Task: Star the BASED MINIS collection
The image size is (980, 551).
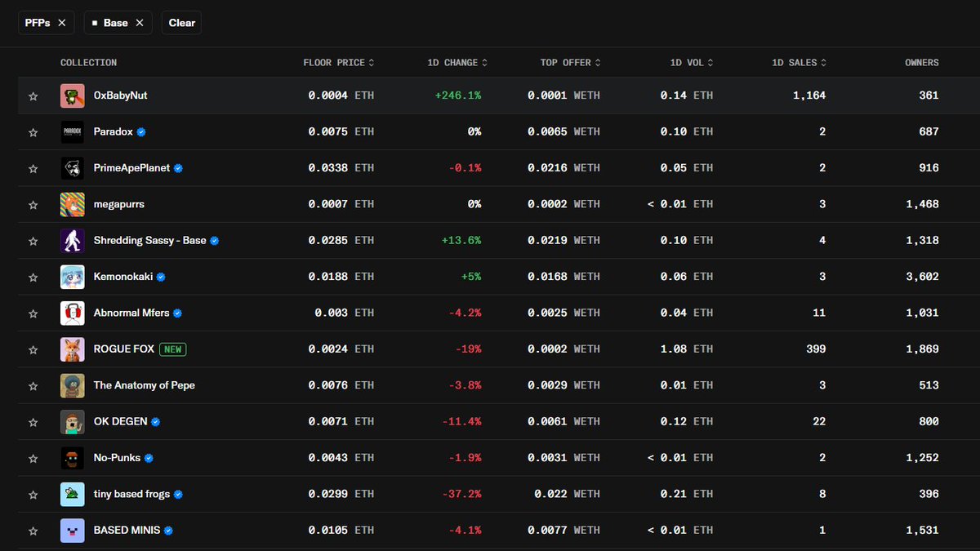Action: [33, 531]
